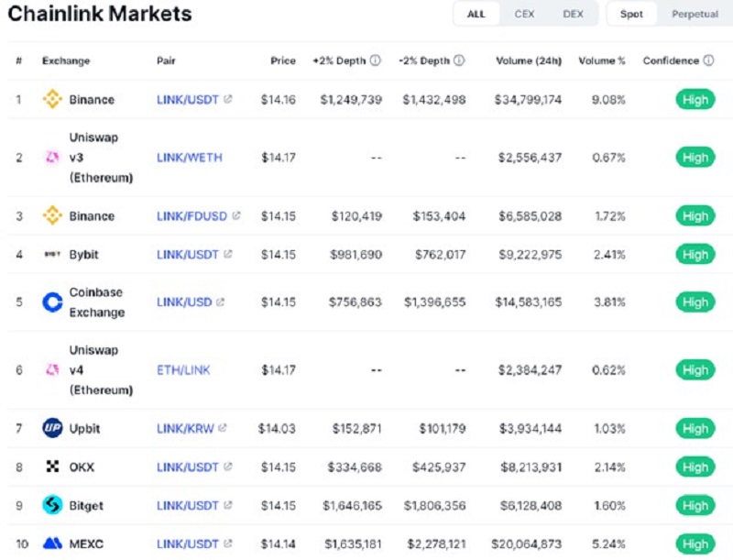Click external link icon beside MEXC LINK/USDT
Screen dimensions: 733x560
pyautogui.click(x=227, y=544)
